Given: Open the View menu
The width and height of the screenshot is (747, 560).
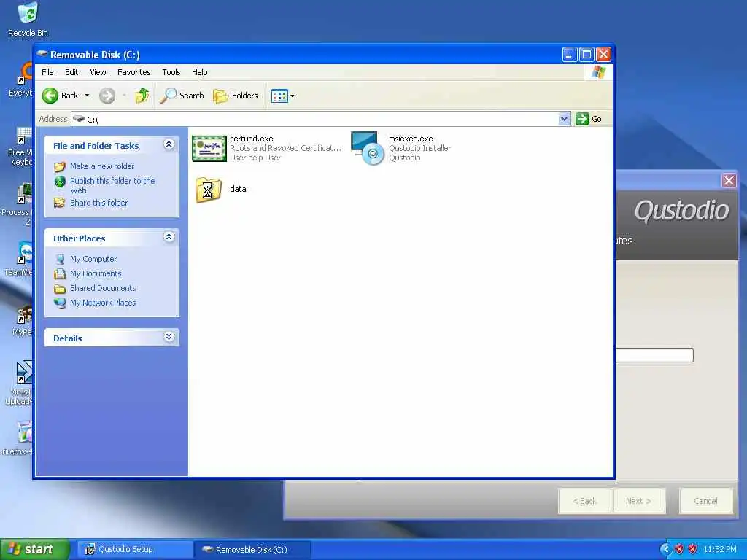Looking at the screenshot, I should [98, 72].
